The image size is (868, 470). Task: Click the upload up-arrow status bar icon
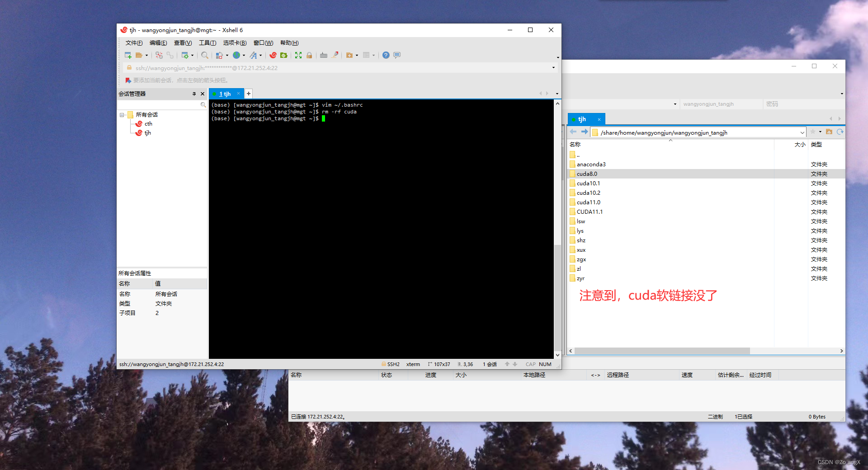click(507, 364)
